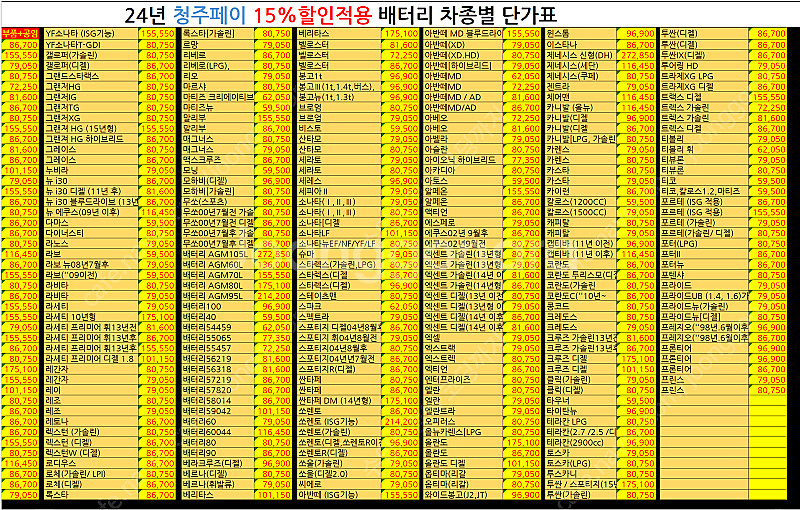
Task: Click the '스파크' cell
Action: (x=339, y=306)
